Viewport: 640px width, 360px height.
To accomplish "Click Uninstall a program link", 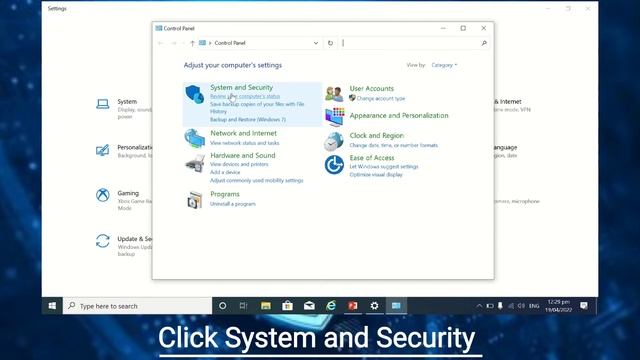I will pyautogui.click(x=233, y=204).
